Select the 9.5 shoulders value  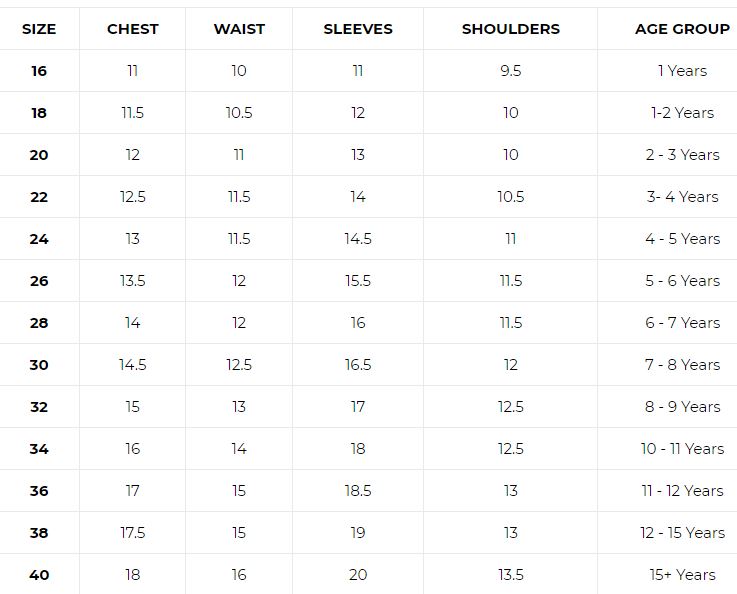(511, 71)
